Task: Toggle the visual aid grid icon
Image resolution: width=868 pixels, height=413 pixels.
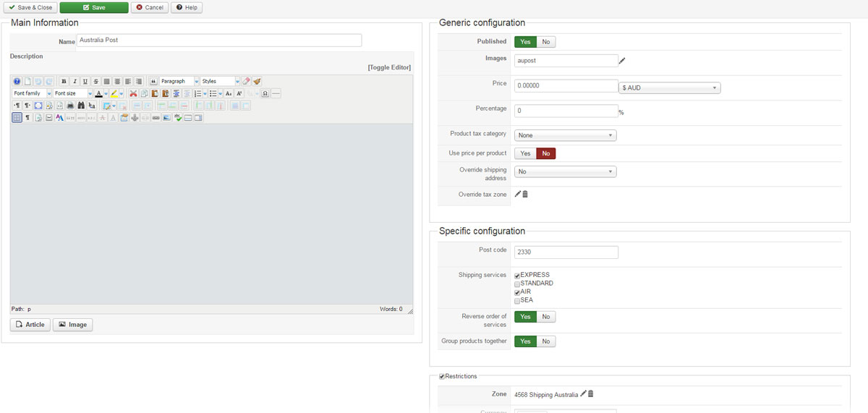Action: [x=17, y=117]
